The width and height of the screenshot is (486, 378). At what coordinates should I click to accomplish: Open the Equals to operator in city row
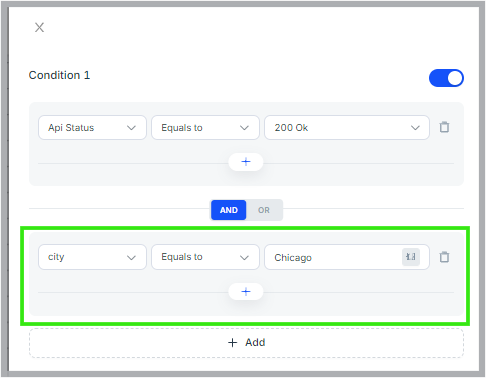pyautogui.click(x=205, y=257)
